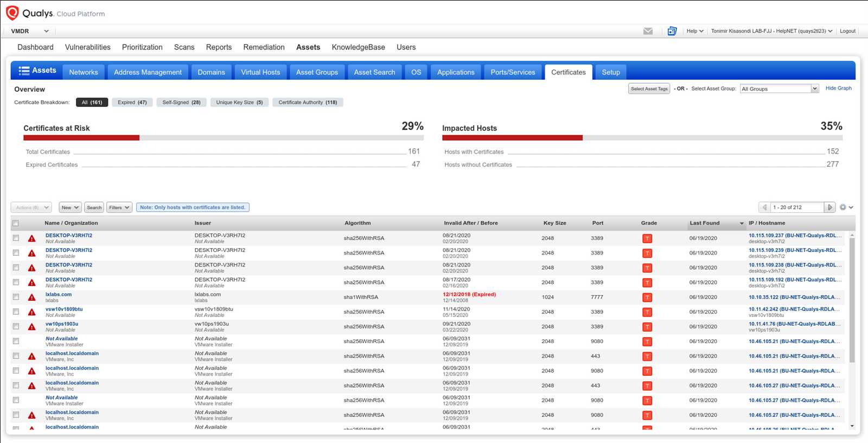The image size is (868, 443).
Task: Open the Filters dropdown
Action: coord(119,207)
